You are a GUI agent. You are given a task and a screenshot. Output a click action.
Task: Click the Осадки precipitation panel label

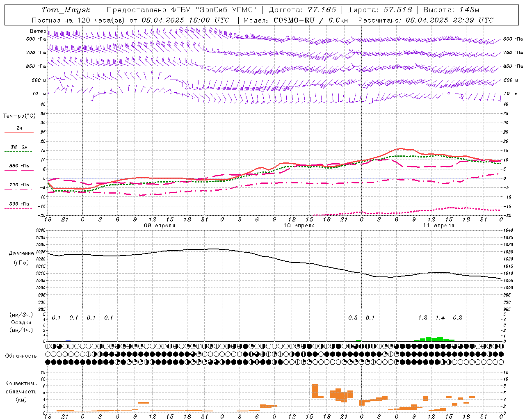[21, 322]
